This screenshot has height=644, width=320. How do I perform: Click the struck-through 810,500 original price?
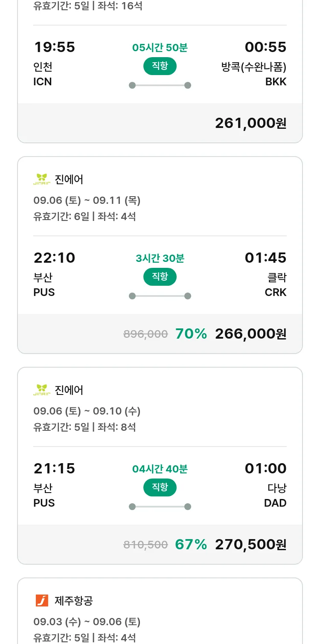[145, 545]
